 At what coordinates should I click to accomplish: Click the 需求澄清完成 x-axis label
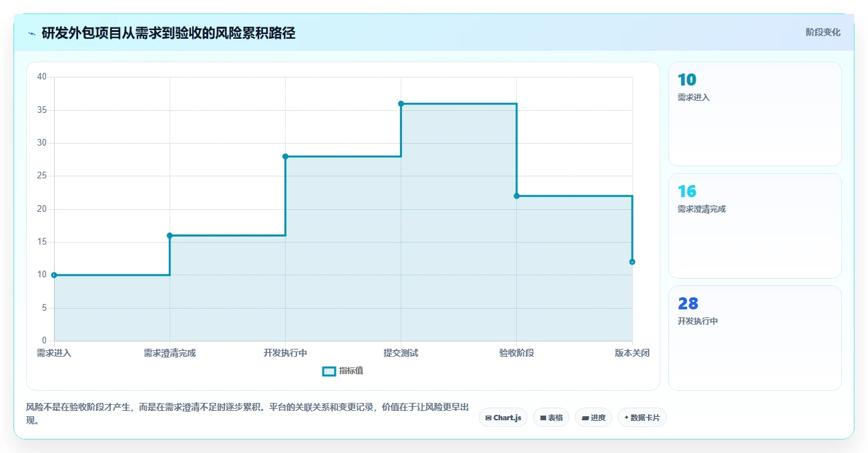[170, 353]
